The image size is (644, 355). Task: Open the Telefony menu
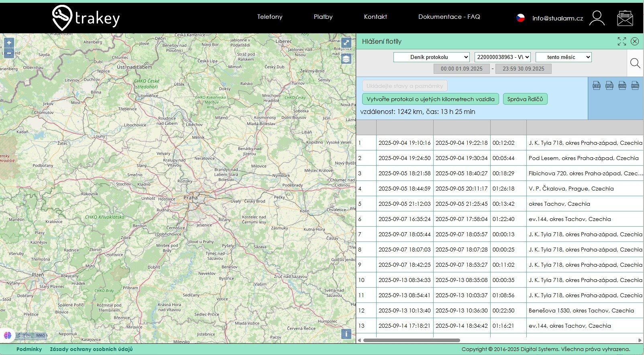click(270, 17)
